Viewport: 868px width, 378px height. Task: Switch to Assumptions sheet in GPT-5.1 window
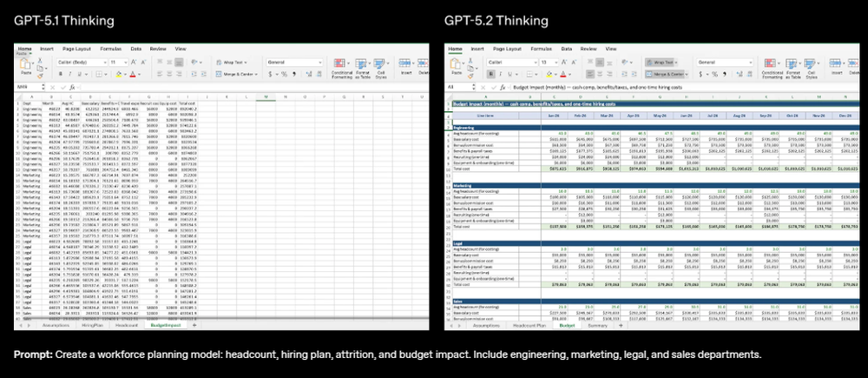54,325
